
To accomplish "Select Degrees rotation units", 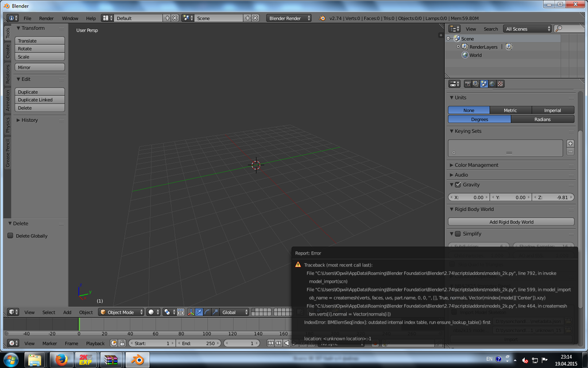I will tap(479, 119).
